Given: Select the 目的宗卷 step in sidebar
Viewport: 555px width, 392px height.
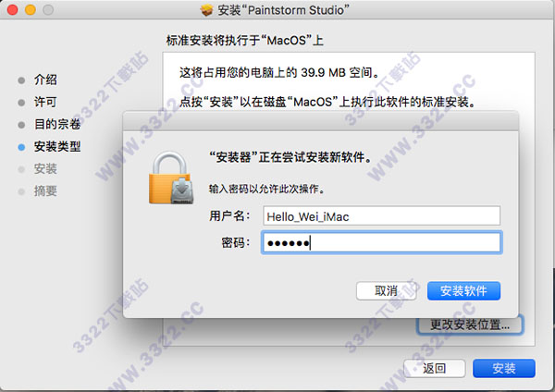Looking at the screenshot, I should tap(57, 124).
